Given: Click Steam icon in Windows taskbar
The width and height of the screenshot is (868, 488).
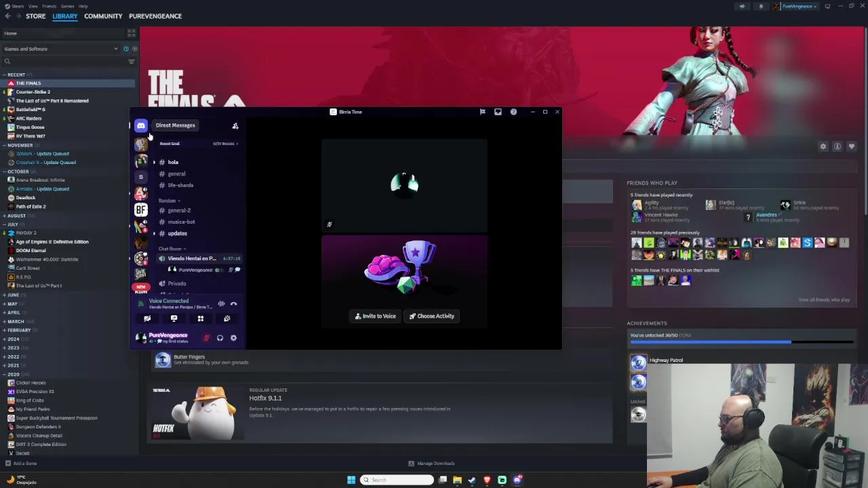Looking at the screenshot, I should tap(472, 480).
